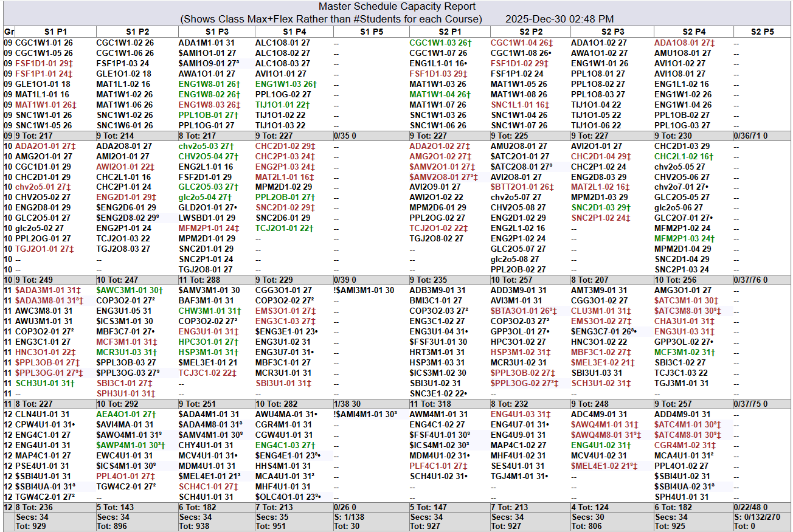This screenshot has height=532, width=793.
Task: Select the TGJ3M1-01 31 course cell
Action: [x=681, y=383]
